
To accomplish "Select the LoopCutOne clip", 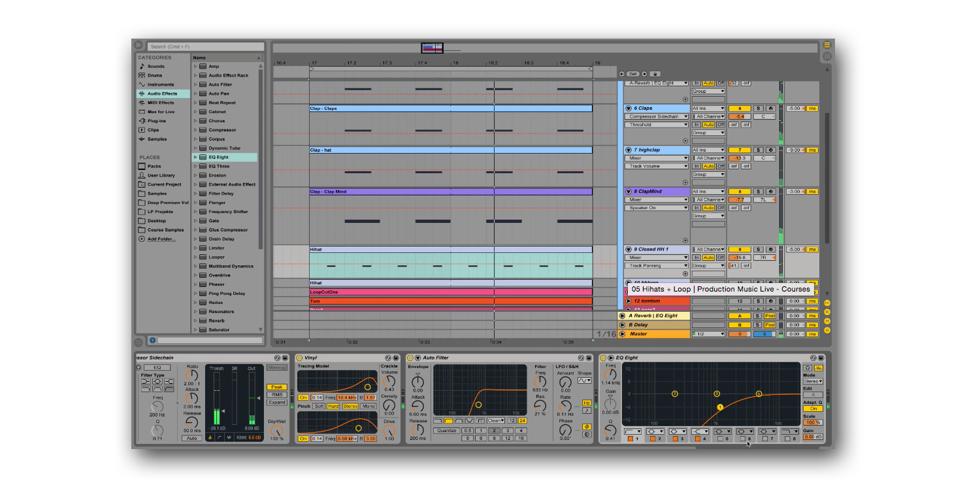I will (x=451, y=292).
